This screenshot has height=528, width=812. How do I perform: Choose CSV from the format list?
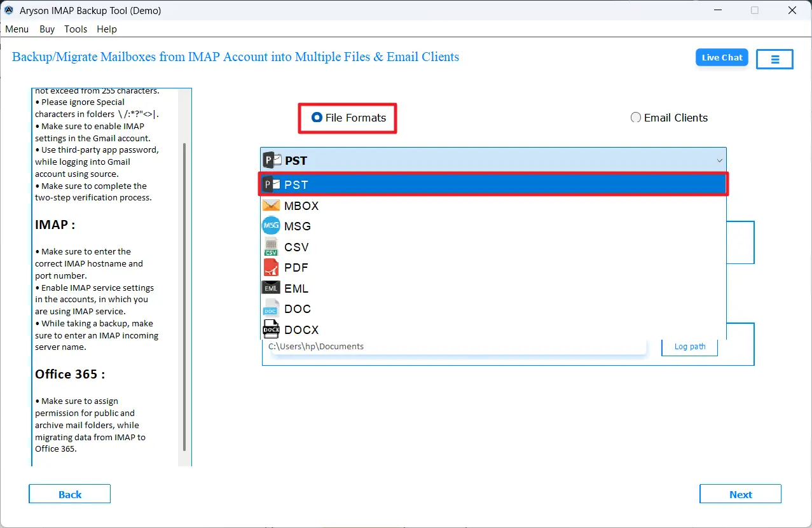pos(493,247)
